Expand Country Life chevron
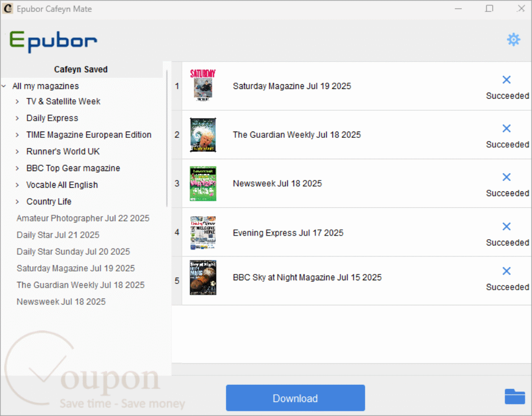Screen dimensions: 532x416 (x=17, y=202)
